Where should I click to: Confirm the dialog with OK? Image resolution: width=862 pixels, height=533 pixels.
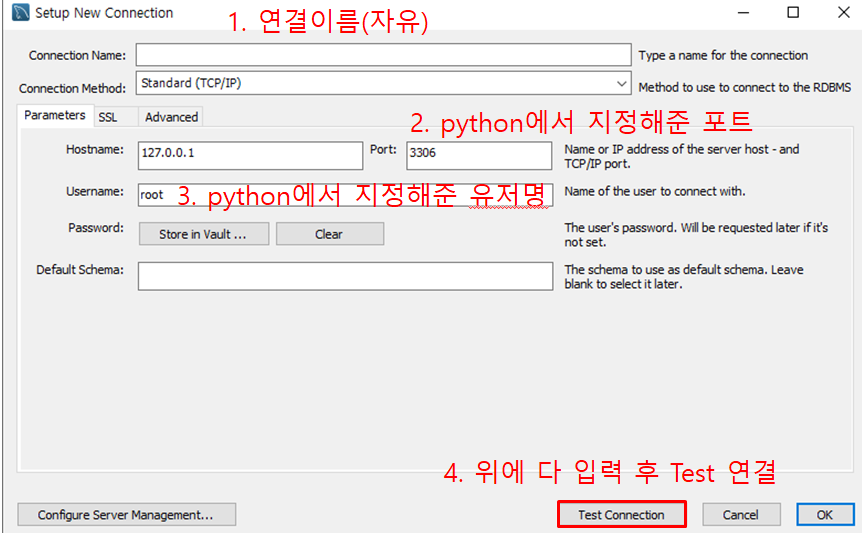(825, 515)
